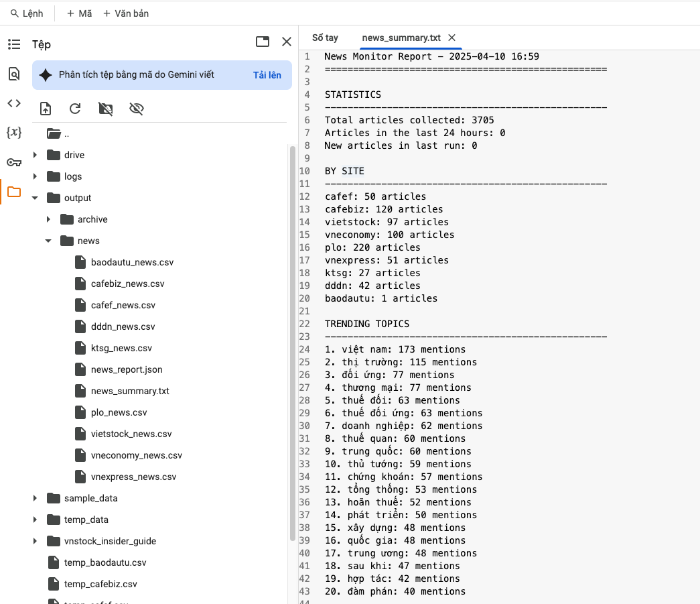Click the file browser vertical scrollbar
Screen dimensions: 700x604
[293, 335]
